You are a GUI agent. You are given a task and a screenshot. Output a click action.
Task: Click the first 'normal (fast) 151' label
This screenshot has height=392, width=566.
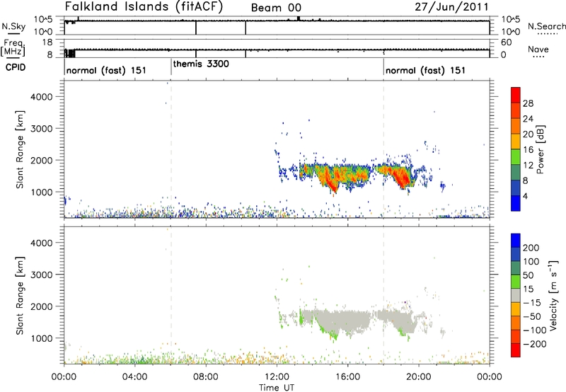(x=107, y=70)
